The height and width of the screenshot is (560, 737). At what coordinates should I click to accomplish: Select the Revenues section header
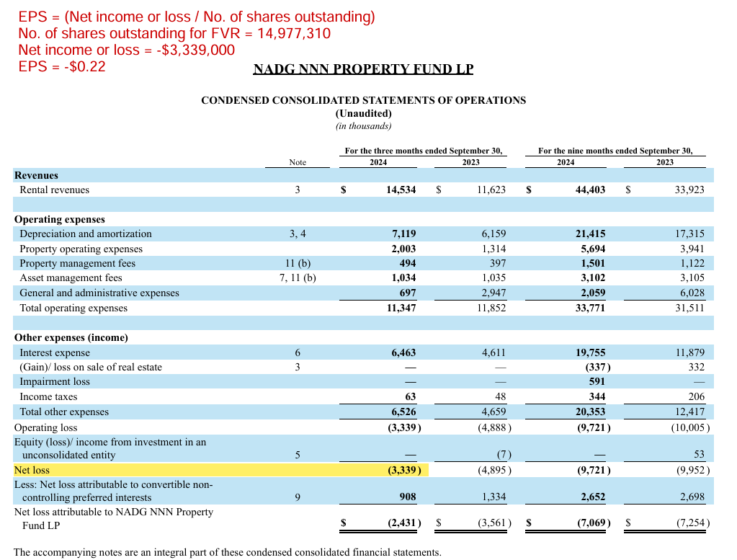click(36, 175)
